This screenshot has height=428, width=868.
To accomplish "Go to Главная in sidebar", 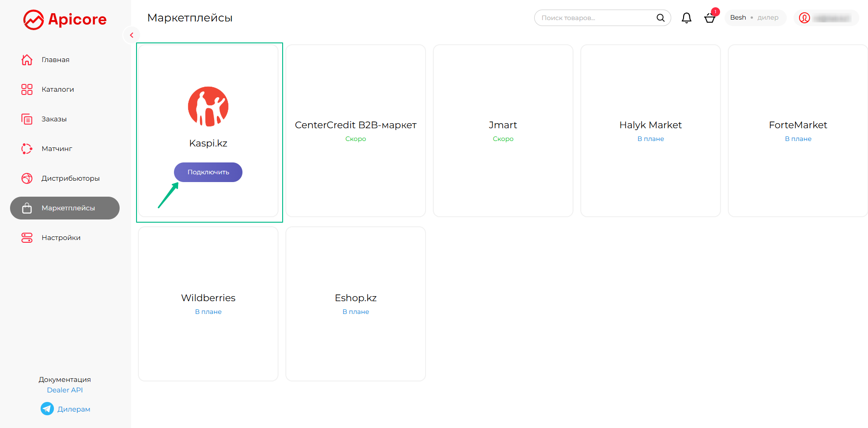I will pyautogui.click(x=55, y=60).
